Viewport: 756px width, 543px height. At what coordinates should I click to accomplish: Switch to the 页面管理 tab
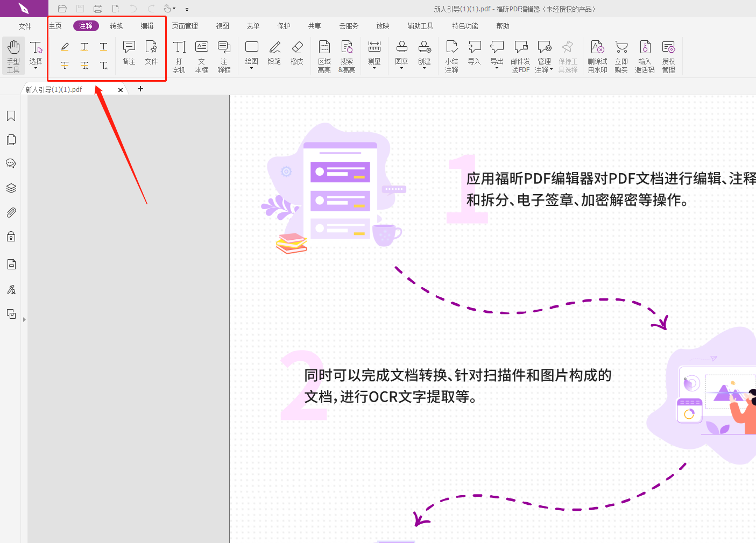185,26
